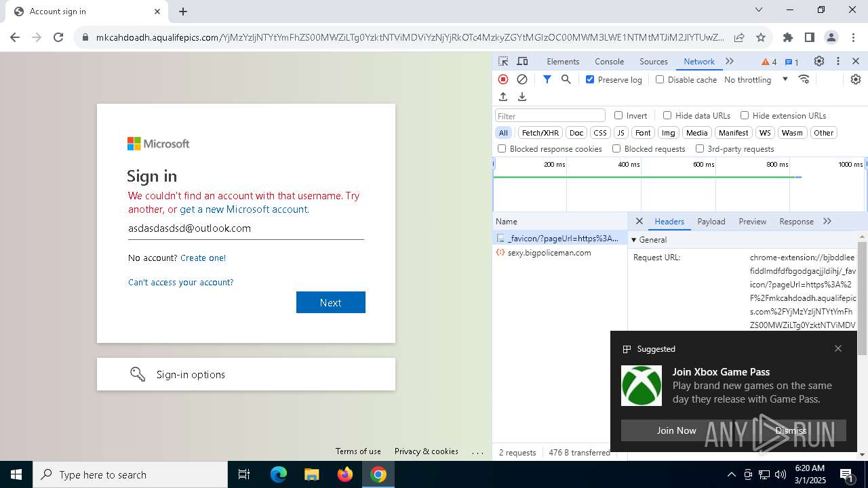
Task: Open Task View on taskbar
Action: (244, 474)
